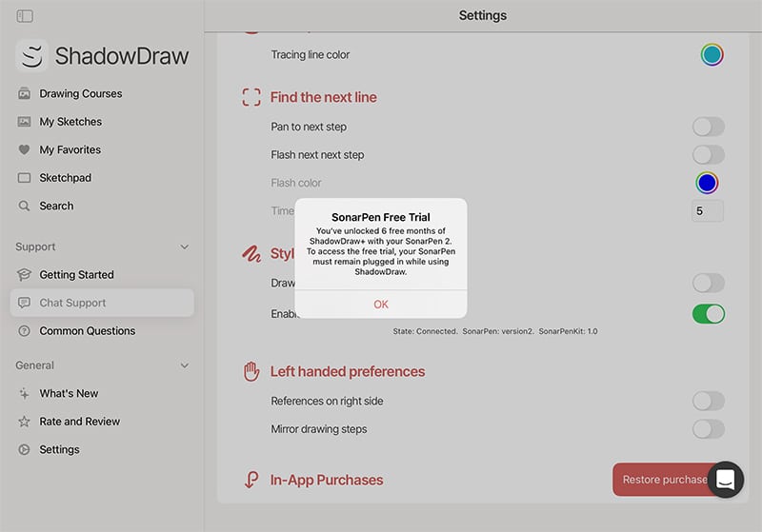This screenshot has width=762, height=532.
Task: Turn on Mirror drawing steps
Action: [708, 429]
